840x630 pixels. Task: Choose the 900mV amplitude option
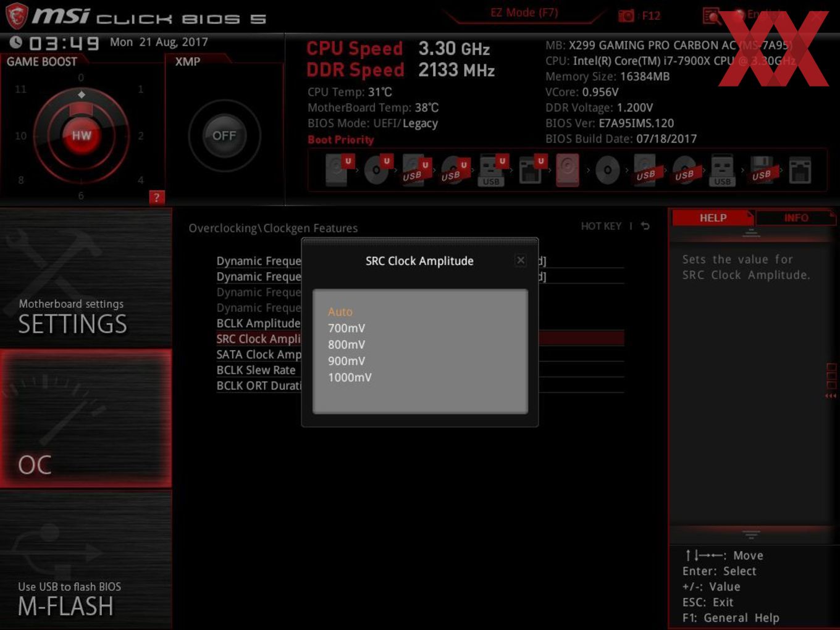(346, 361)
